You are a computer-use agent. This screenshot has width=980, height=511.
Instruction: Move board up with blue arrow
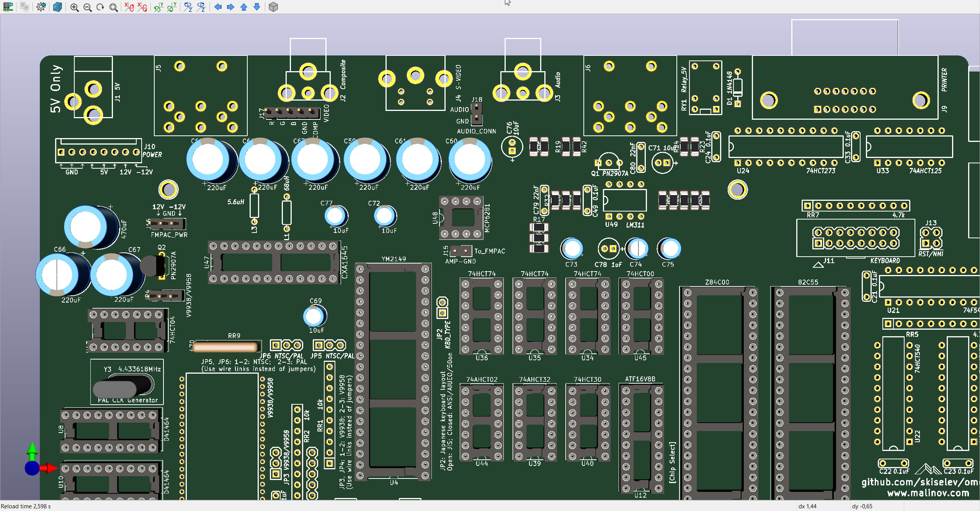pos(243,7)
